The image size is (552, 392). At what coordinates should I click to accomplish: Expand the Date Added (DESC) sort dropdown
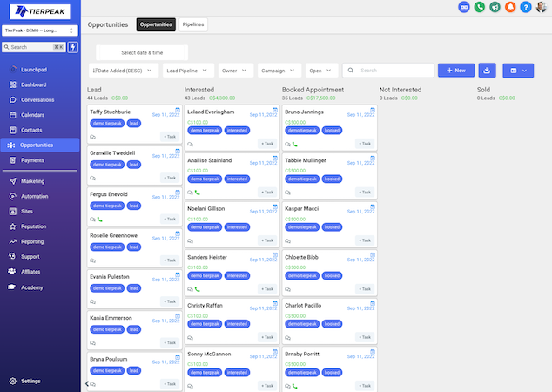[x=121, y=70]
